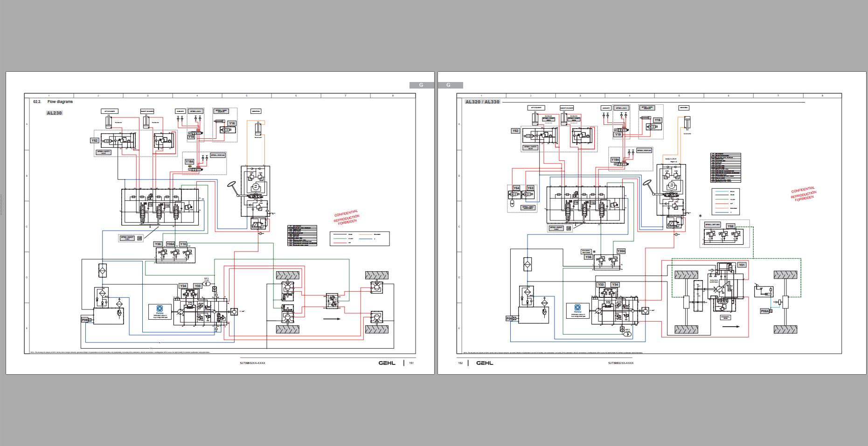Click the Y35 label on the AL320 / AL330 page
Viewport: 868px width, 446px height.
point(589,257)
